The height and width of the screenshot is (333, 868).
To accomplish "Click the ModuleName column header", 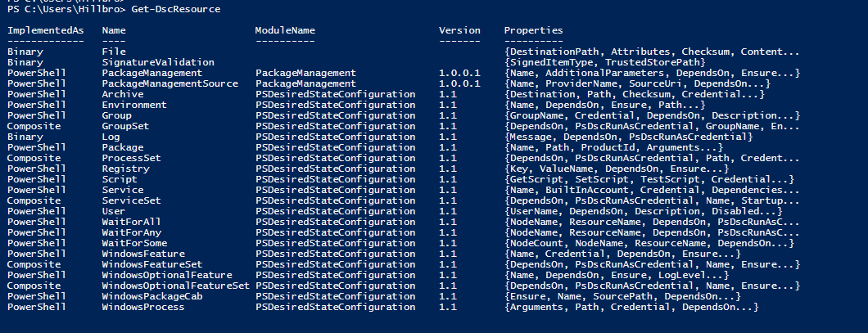I will [285, 30].
